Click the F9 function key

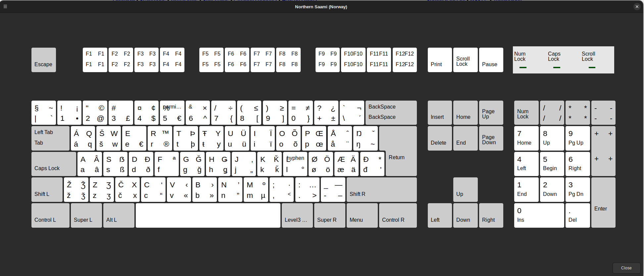pos(327,60)
